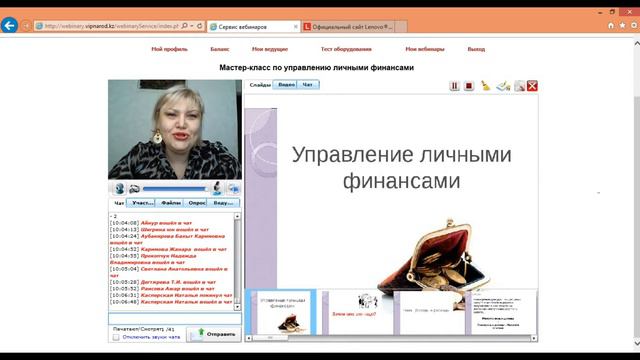Screen dimensions: 640x360
Task: Toggle the webcam icon under the video
Action: (120, 189)
